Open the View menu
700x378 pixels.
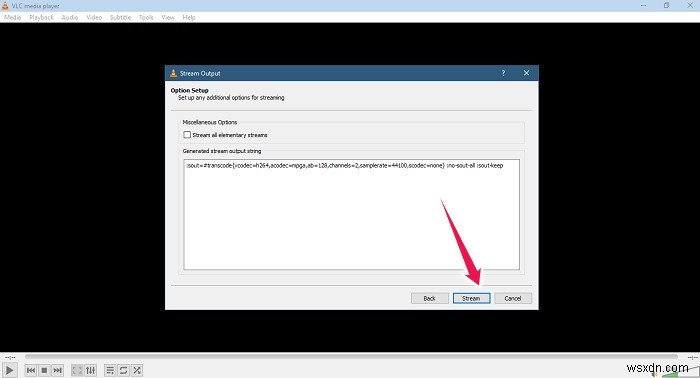pos(168,17)
